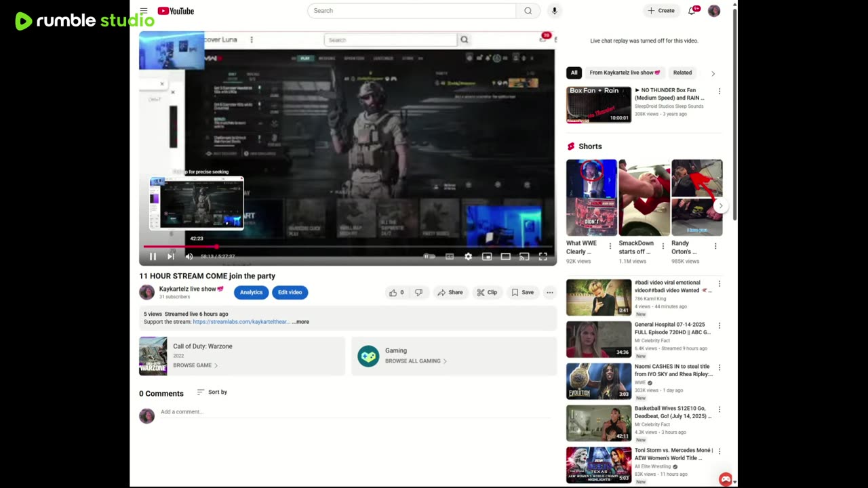The height and width of the screenshot is (488, 868).
Task: Start voice search with microphone icon
Action: (x=554, y=11)
